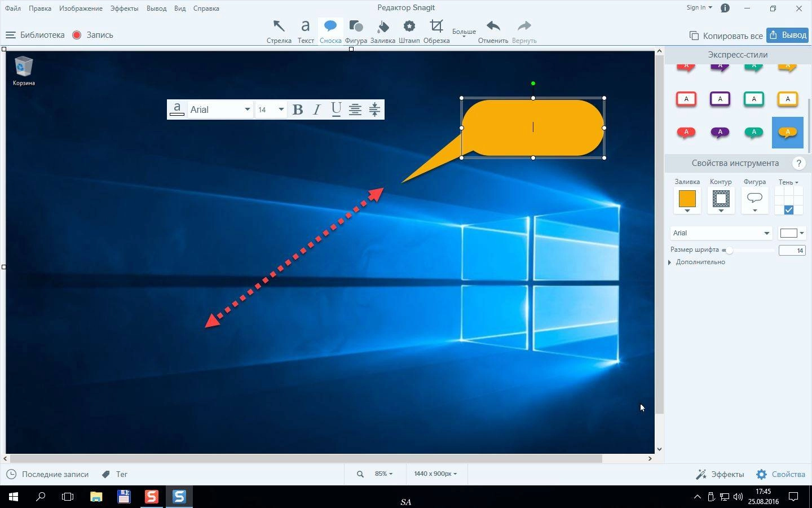Pick the red rounded callout express style
Image resolution: width=812 pixels, height=508 pixels.
(686, 133)
